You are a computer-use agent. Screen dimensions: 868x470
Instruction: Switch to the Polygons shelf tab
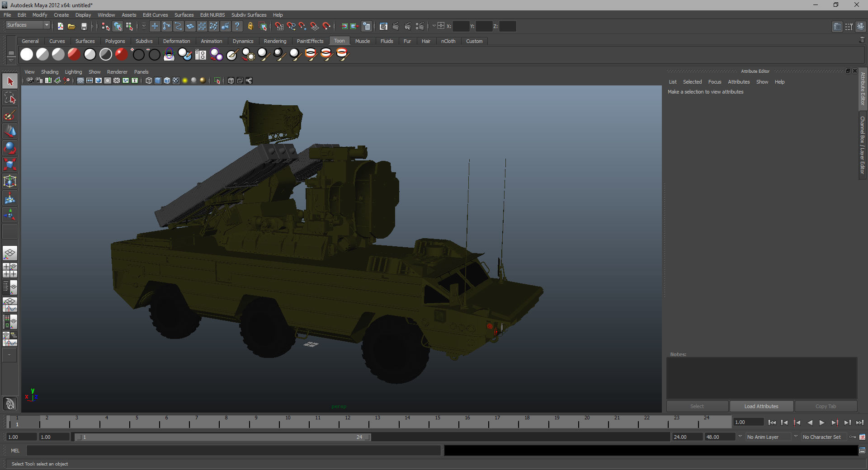pos(115,41)
